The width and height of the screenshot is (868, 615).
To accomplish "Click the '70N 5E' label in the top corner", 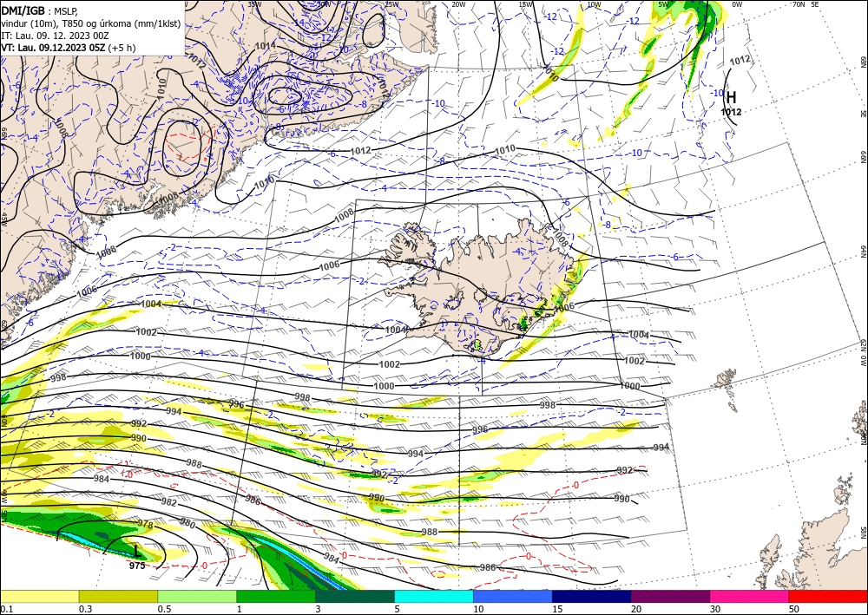I will pyautogui.click(x=806, y=4).
